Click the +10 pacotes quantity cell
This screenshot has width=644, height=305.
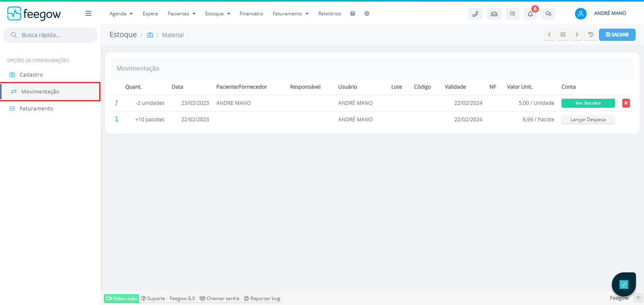(x=150, y=119)
